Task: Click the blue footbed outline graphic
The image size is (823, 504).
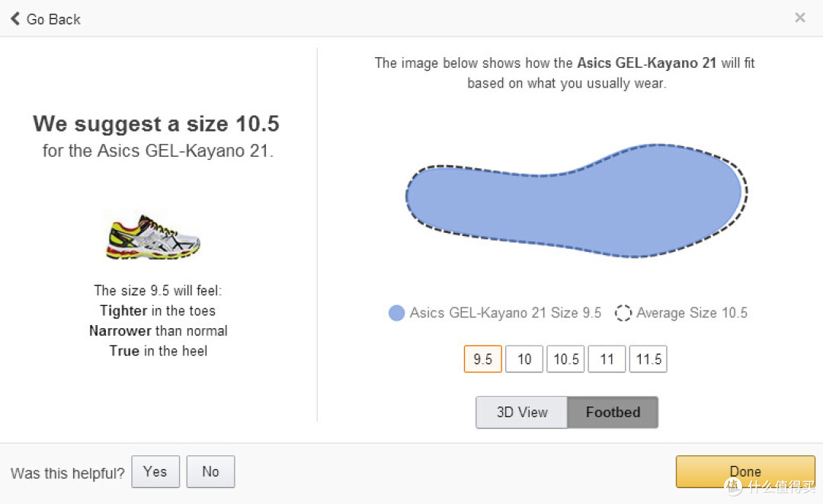Action: click(576, 201)
